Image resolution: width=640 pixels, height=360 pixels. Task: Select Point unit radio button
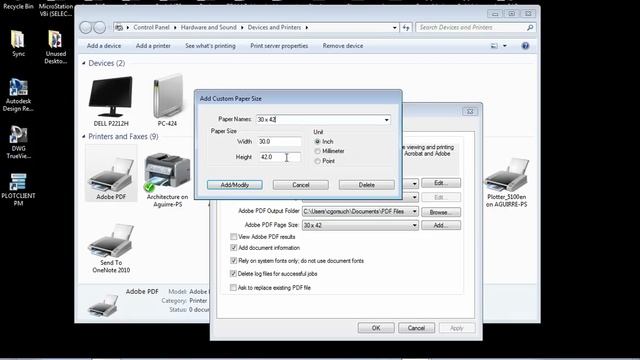pyautogui.click(x=317, y=161)
